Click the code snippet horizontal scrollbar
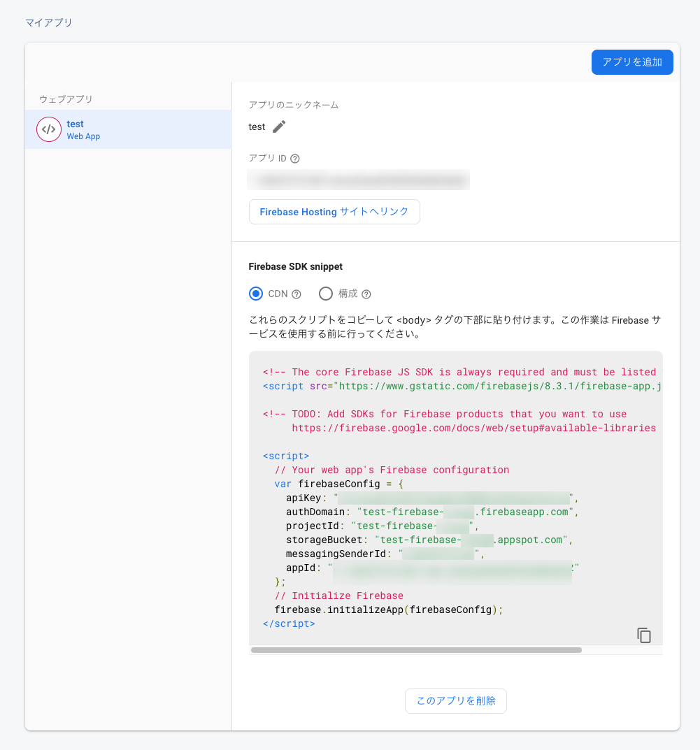 416,650
